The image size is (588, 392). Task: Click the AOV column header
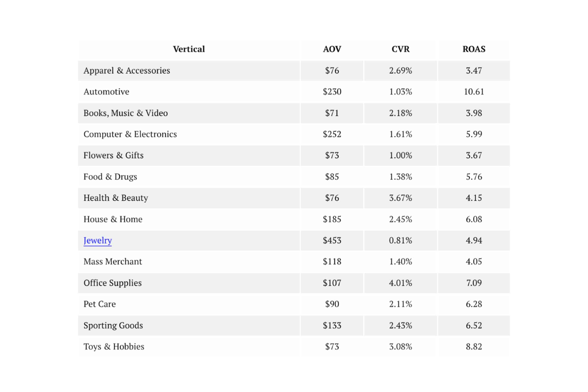click(x=332, y=49)
